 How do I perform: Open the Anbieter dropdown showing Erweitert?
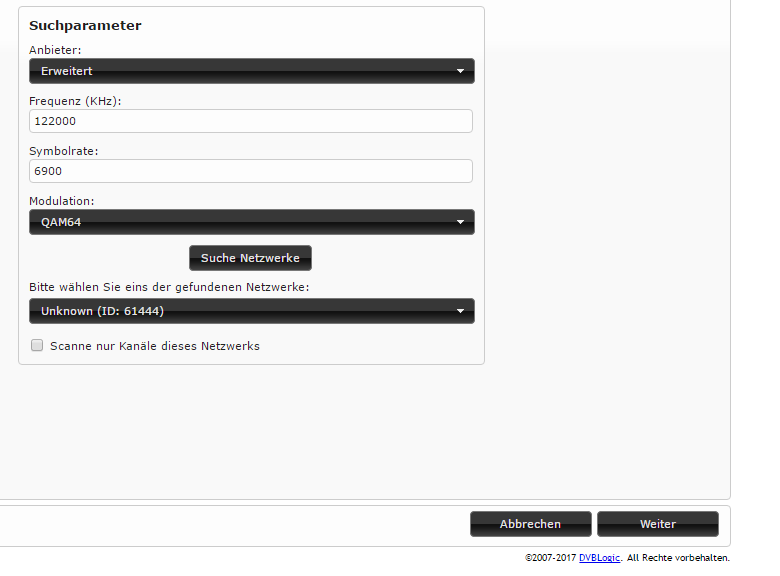(x=250, y=71)
